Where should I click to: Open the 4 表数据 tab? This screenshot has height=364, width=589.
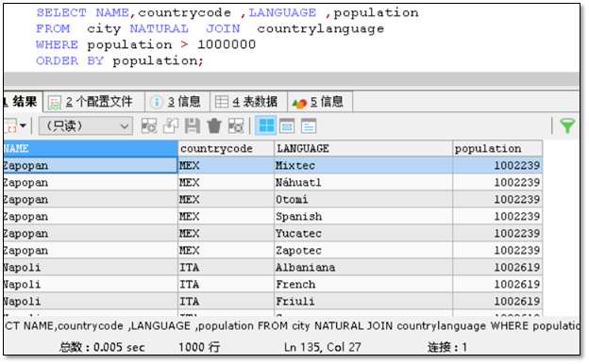pyautogui.click(x=248, y=102)
